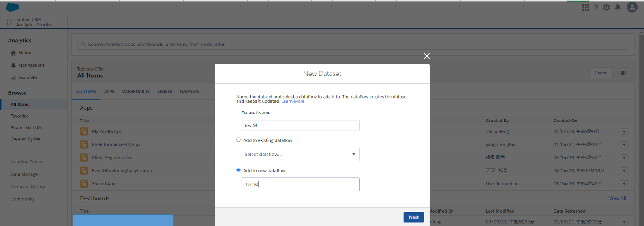Click the EventMonitoringAnalyticsApp icon
This screenshot has width=644, height=226.
[84, 170]
